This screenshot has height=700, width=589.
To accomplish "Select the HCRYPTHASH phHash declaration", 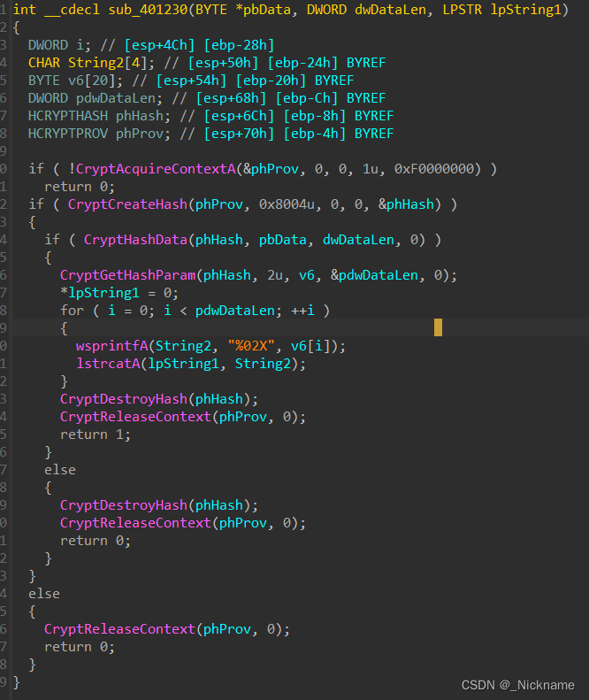I will (99, 116).
